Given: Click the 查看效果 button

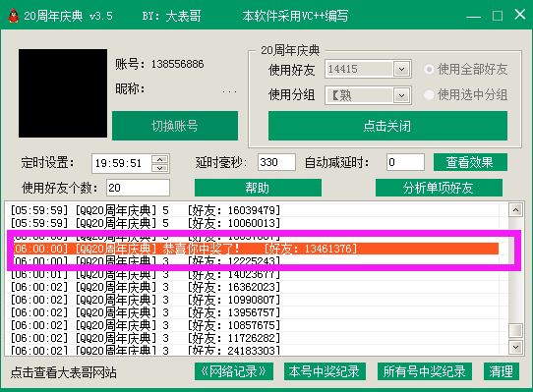Looking at the screenshot, I should point(470,162).
